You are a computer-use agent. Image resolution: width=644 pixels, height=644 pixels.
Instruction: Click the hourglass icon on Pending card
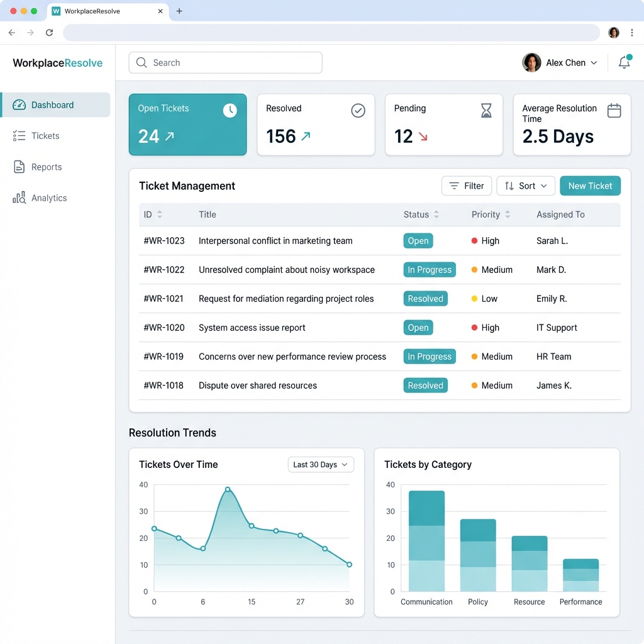(x=486, y=111)
